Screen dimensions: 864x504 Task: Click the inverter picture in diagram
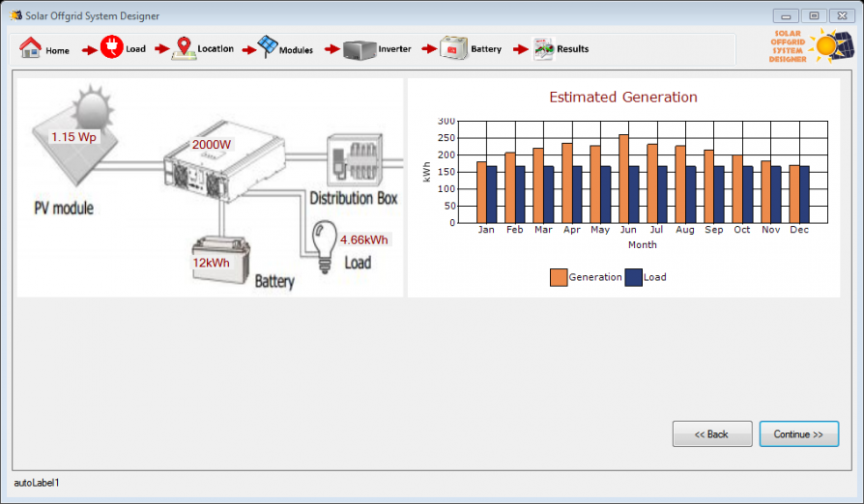[x=224, y=162]
